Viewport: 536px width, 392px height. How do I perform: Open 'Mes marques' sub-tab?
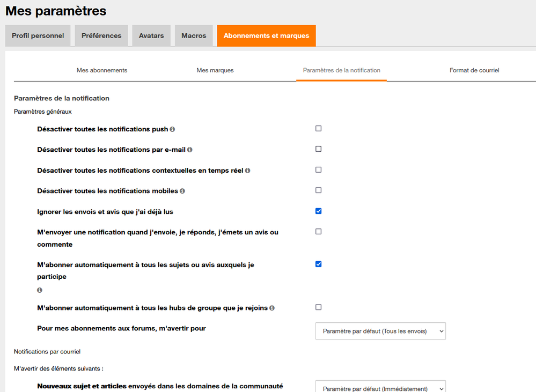215,70
